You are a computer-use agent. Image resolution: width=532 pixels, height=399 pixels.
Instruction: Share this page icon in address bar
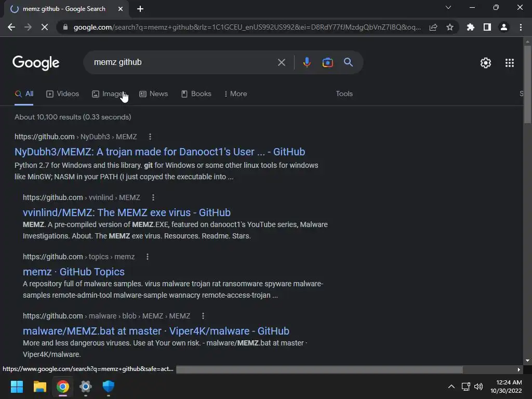coord(433,27)
